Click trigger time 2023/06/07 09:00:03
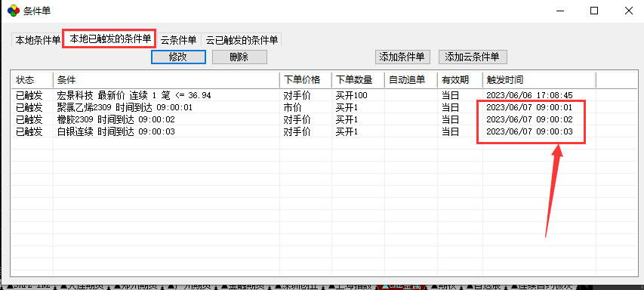 tap(529, 132)
